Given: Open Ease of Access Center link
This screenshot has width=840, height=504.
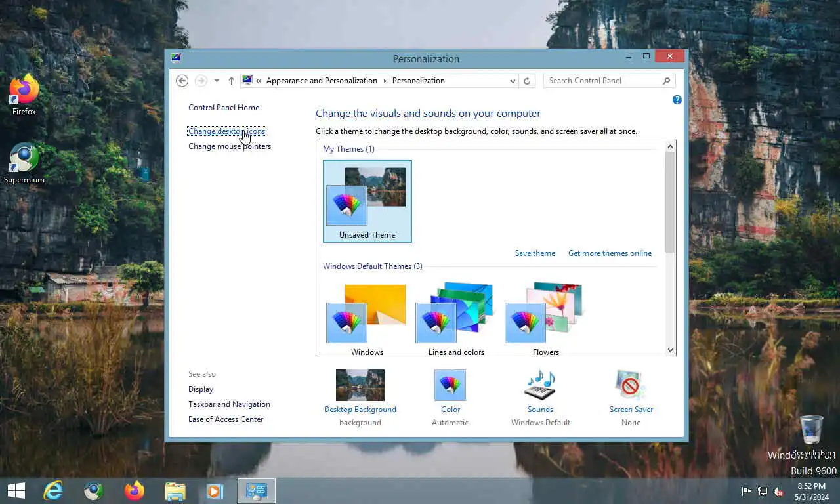Looking at the screenshot, I should [226, 419].
